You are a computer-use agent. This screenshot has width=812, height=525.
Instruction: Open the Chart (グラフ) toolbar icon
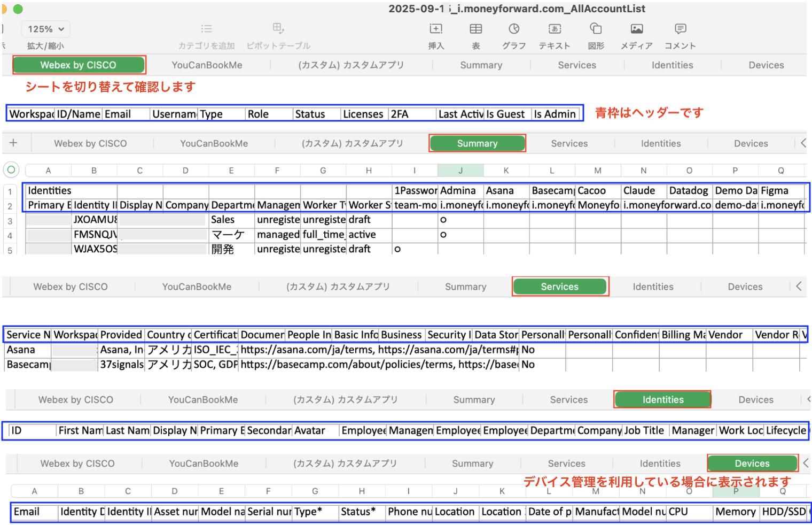pos(514,29)
